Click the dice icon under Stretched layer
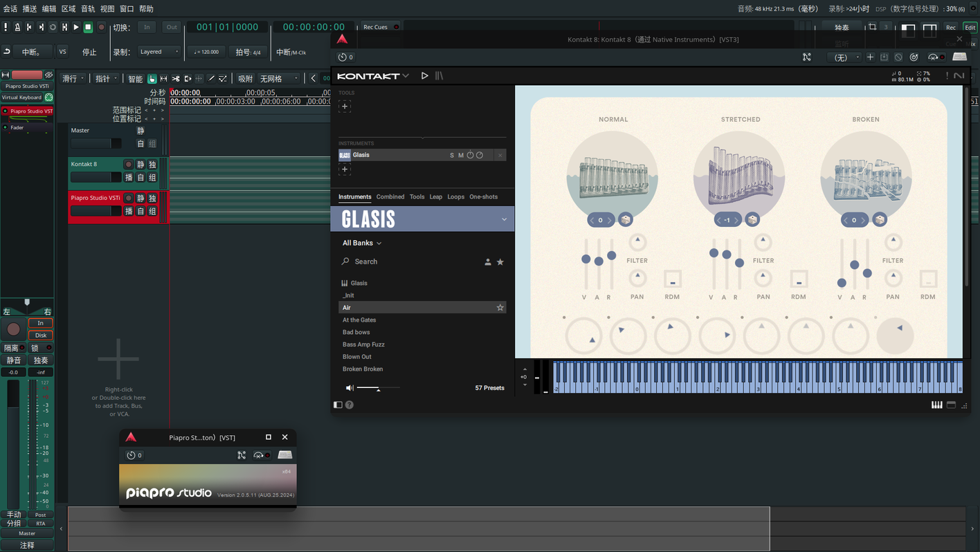The width and height of the screenshot is (980, 552). tap(752, 220)
